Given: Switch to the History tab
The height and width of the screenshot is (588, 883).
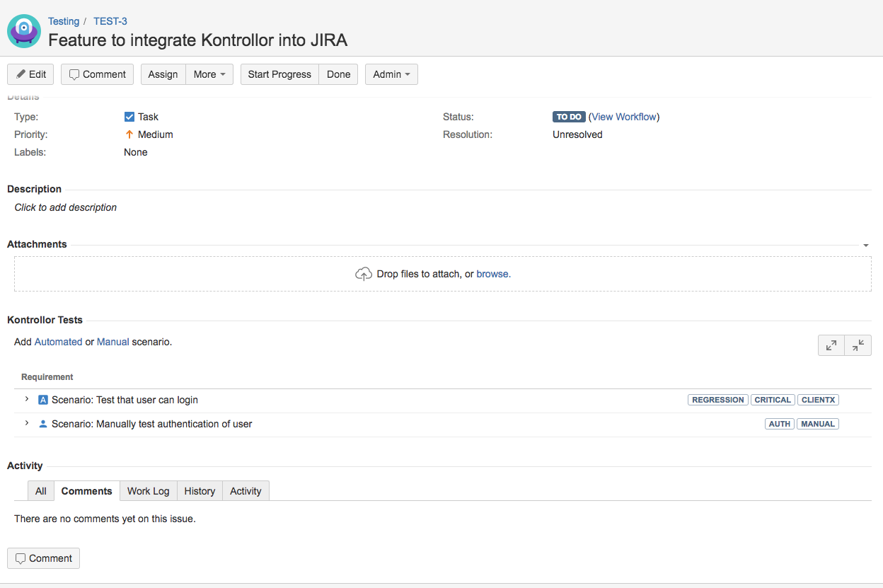Looking at the screenshot, I should 200,491.
